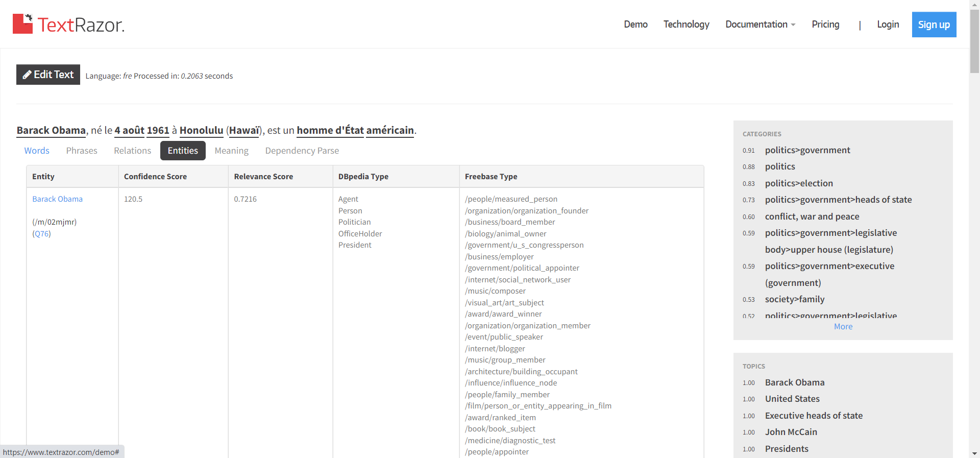Open the Demo page
Viewport: 980px width, 458px height.
coord(635,25)
